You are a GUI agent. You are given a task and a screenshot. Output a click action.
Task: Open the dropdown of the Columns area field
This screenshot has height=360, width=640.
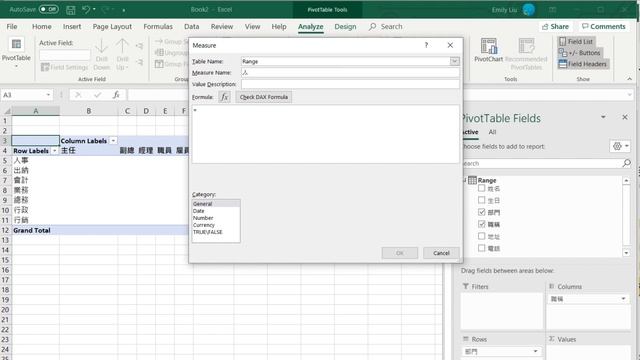[x=623, y=299]
